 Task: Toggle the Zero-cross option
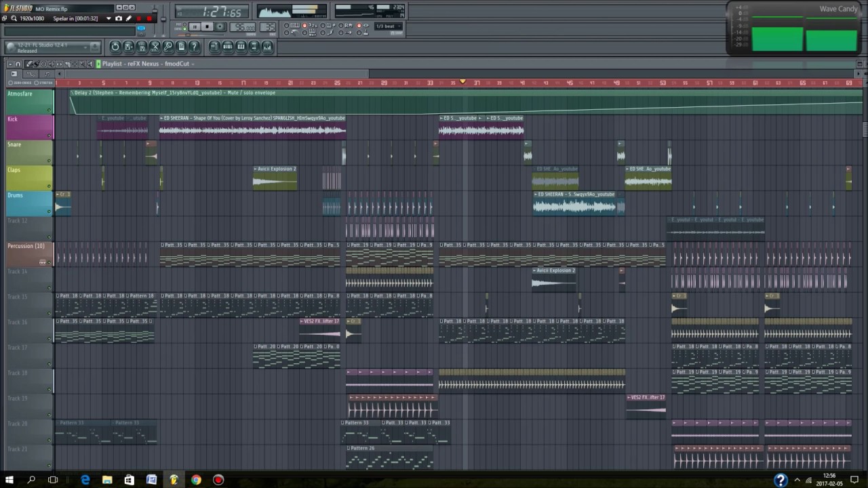point(20,83)
